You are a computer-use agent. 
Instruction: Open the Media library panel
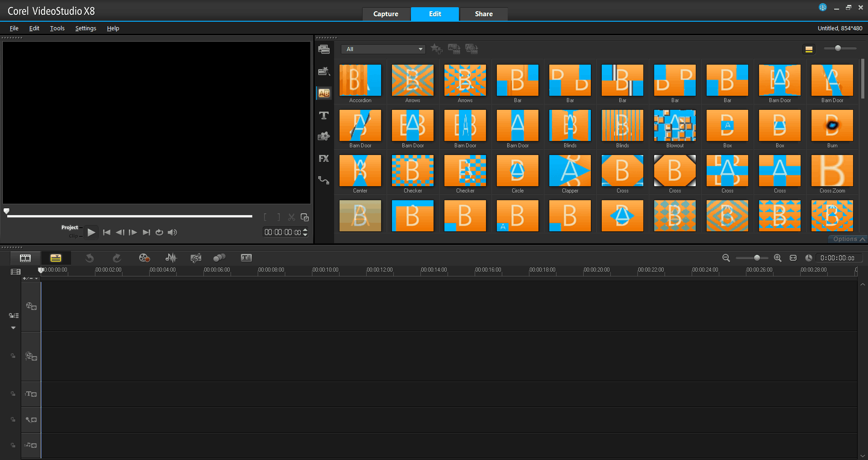point(324,49)
